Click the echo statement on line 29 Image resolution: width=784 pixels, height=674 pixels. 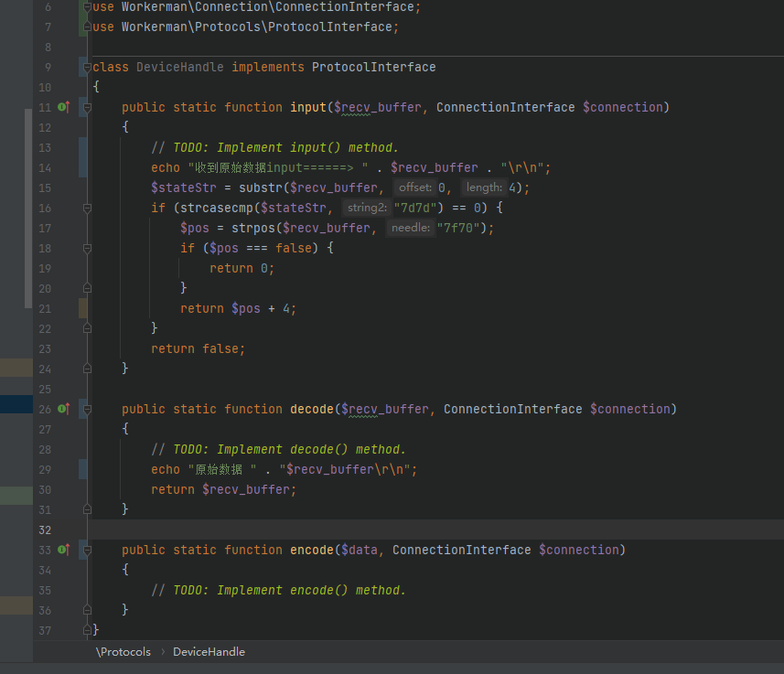[x=284, y=469]
